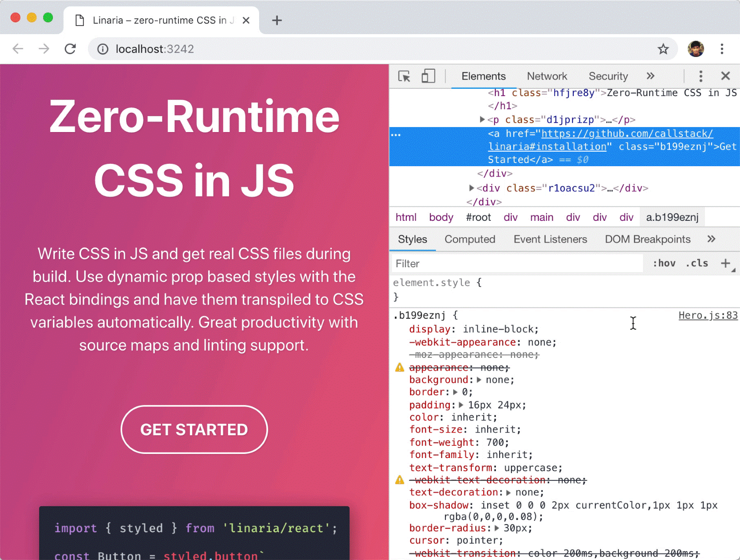740x560 pixels.
Task: Go back to previous page
Action: tap(18, 49)
